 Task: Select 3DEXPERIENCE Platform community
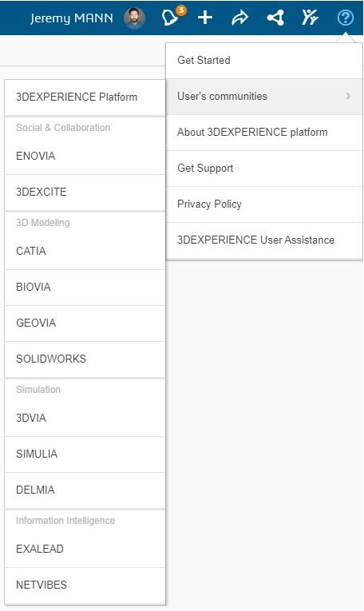point(85,97)
